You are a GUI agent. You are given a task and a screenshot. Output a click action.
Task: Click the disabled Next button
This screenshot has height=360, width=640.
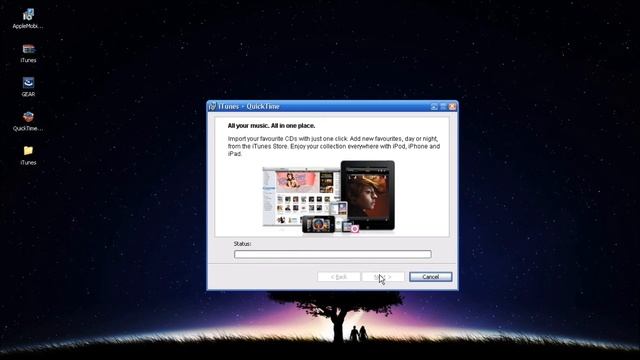tap(383, 277)
